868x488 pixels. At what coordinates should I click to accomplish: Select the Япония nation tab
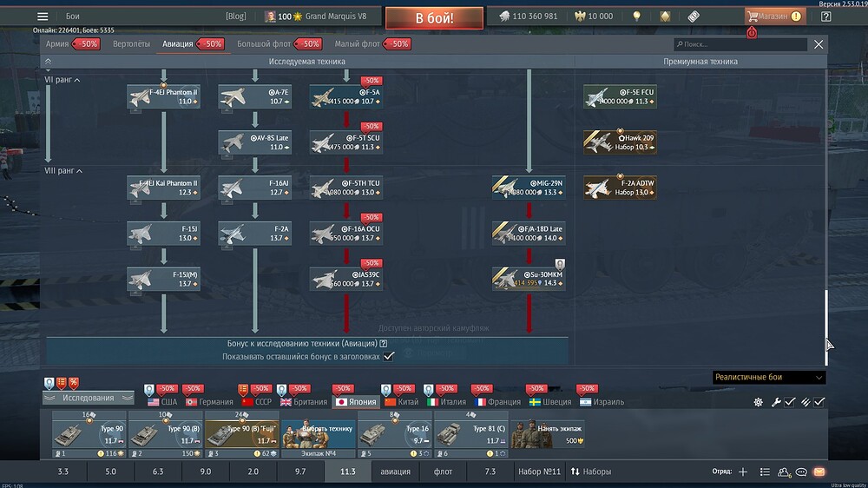pyautogui.click(x=355, y=402)
